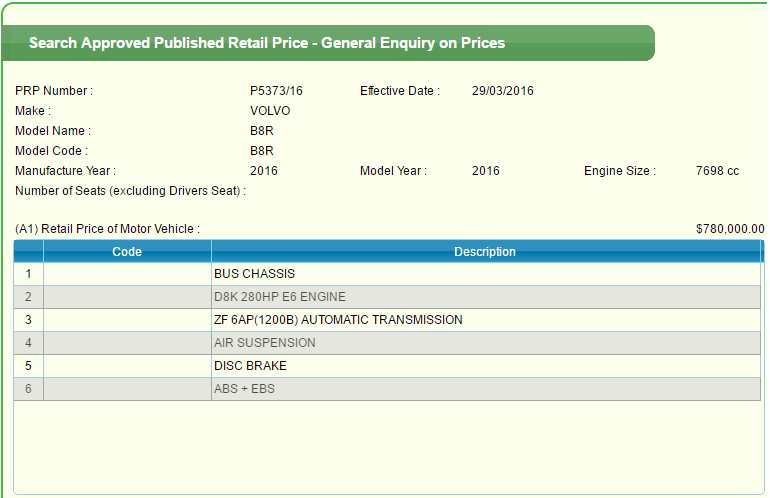Image resolution: width=770 pixels, height=498 pixels.
Task: Click the ZF 6AP(1200B) AUTOMATIC TRANSMISSION entry
Action: [338, 320]
